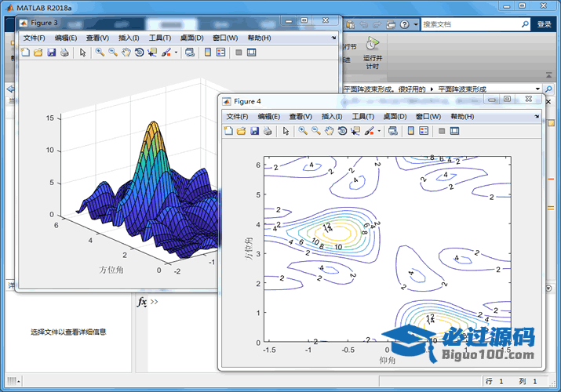The image size is (561, 392).
Task: Open 工具(T) menu in Figure 3
Action: click(x=160, y=38)
